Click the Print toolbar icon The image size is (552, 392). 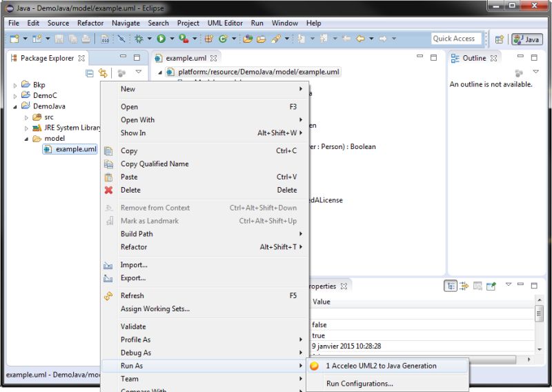86,39
